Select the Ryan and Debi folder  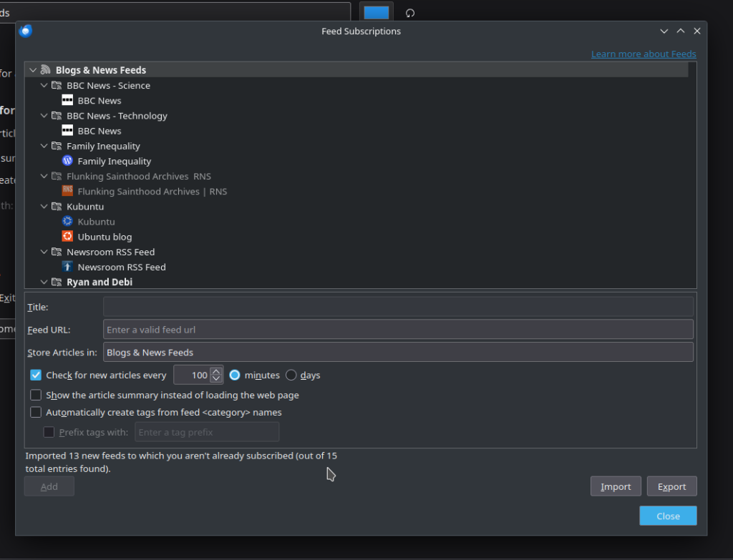pyautogui.click(x=99, y=282)
